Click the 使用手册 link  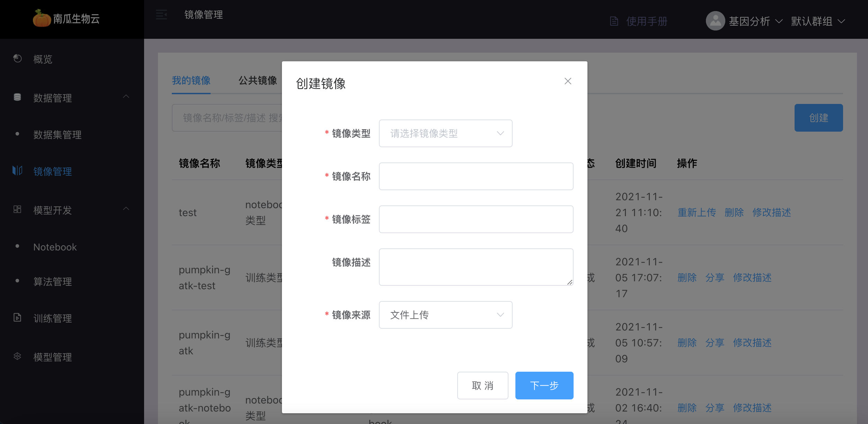tap(647, 21)
